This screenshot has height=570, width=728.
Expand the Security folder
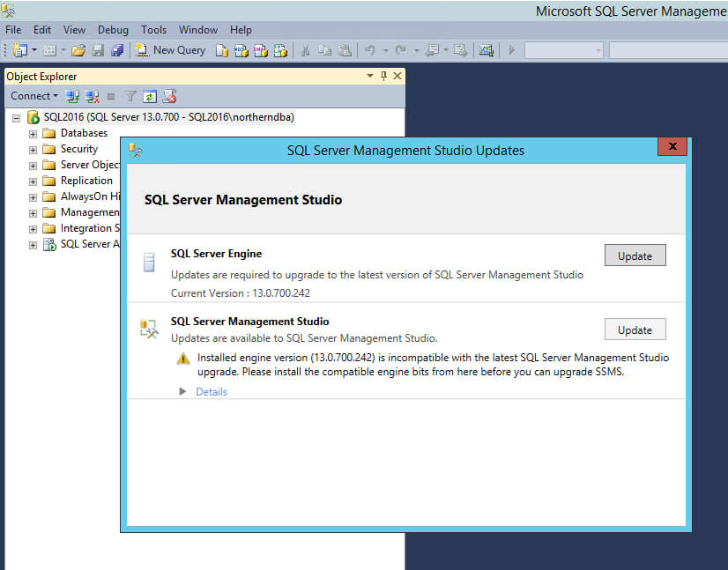click(x=33, y=150)
